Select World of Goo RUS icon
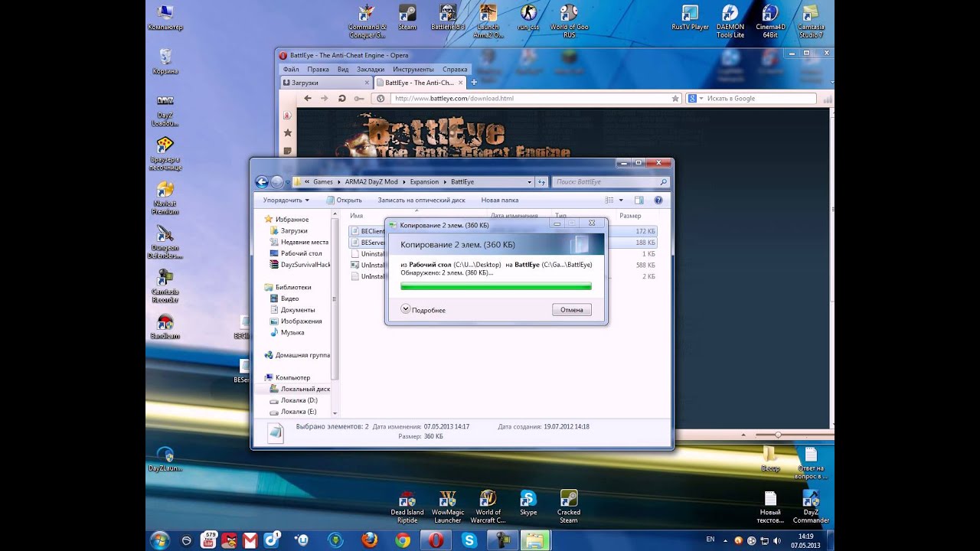The image size is (980, 551). (x=569, y=21)
